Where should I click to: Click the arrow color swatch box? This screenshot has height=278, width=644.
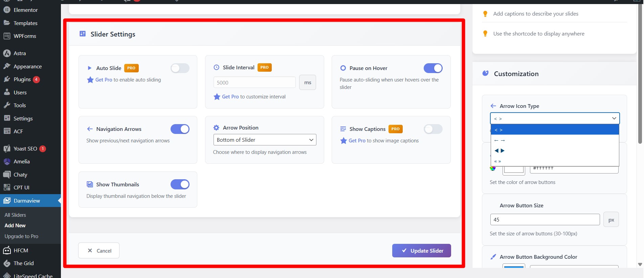(x=514, y=169)
